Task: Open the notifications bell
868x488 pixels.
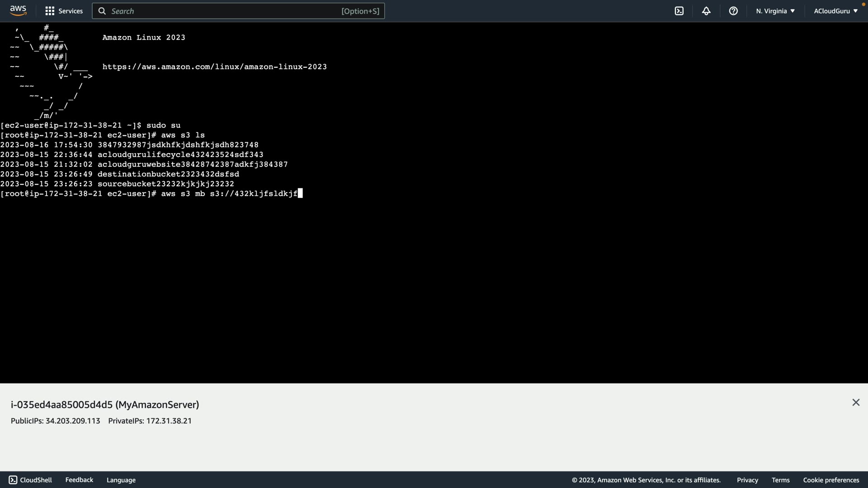Action: 706,11
